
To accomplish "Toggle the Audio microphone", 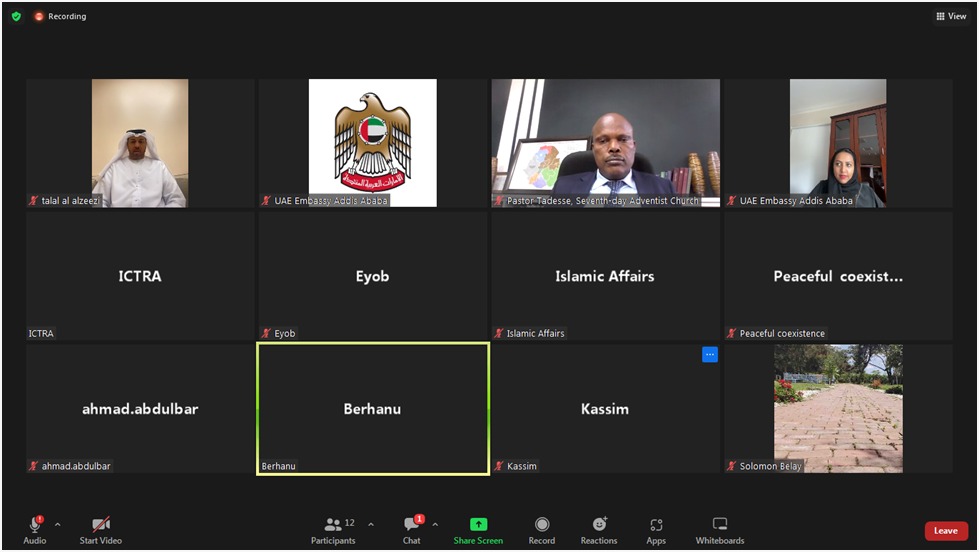I will point(35,531).
